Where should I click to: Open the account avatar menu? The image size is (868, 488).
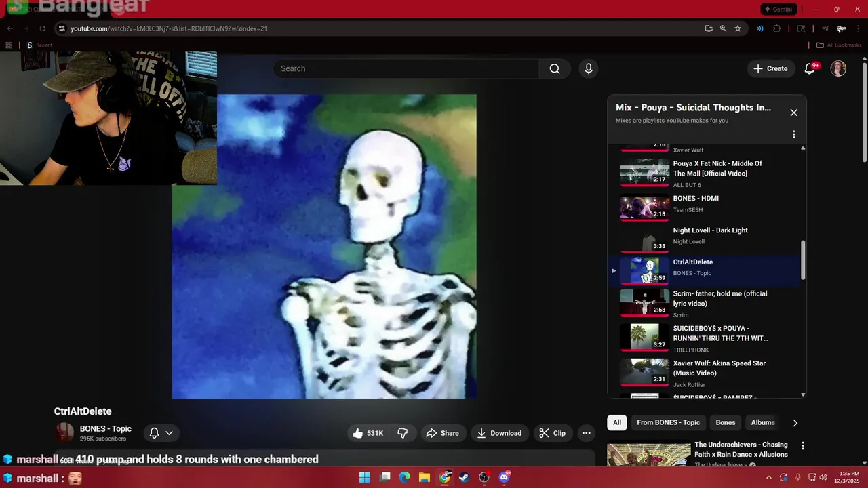pos(838,68)
